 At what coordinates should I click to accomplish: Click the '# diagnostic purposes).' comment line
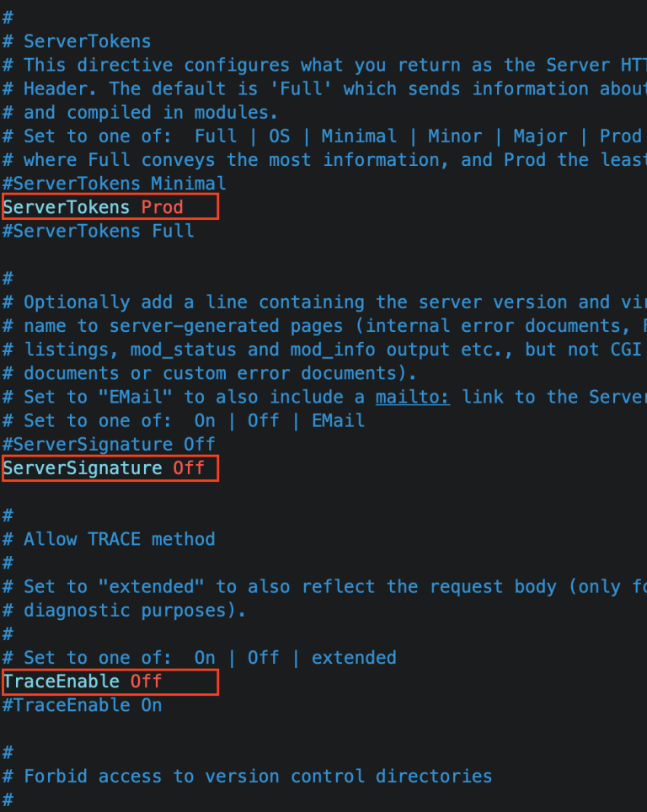click(125, 611)
